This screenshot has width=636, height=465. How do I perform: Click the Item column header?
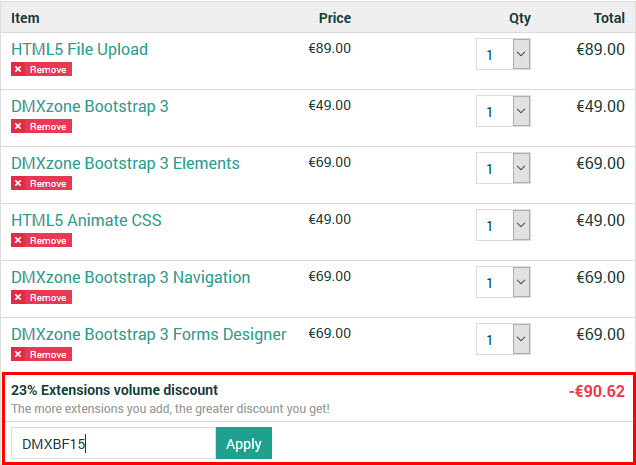click(x=25, y=18)
